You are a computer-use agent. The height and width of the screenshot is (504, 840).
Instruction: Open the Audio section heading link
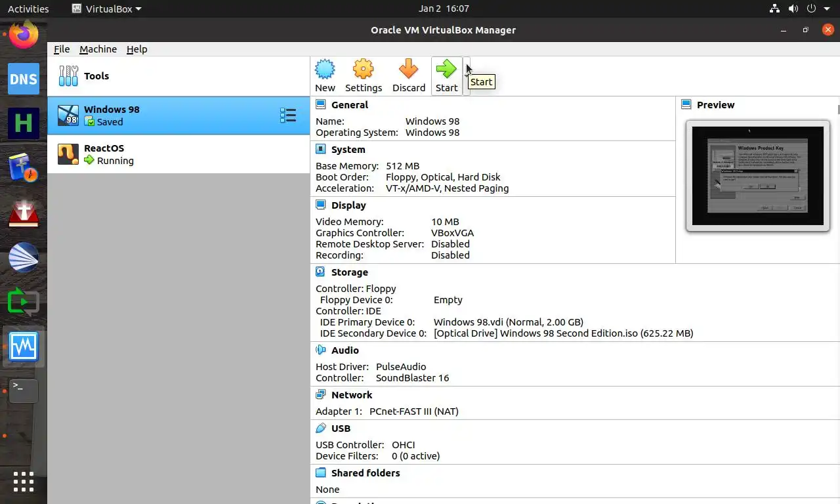click(345, 350)
